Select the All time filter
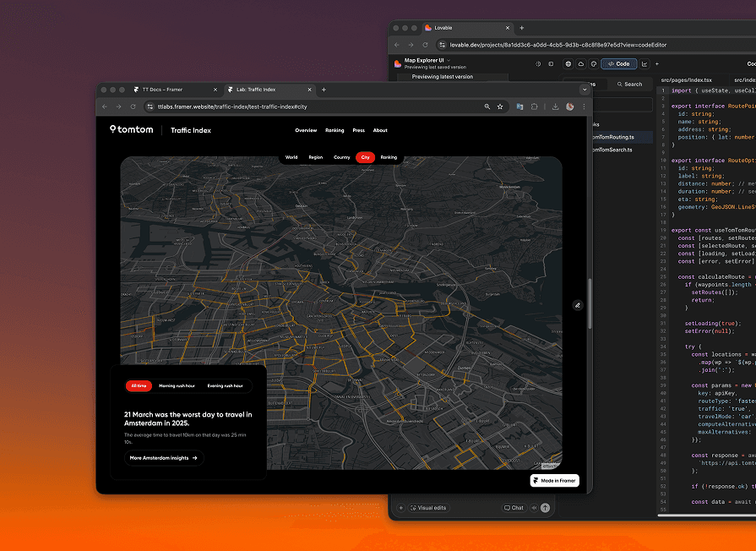Viewport: 756px width, 551px height. 139,385
